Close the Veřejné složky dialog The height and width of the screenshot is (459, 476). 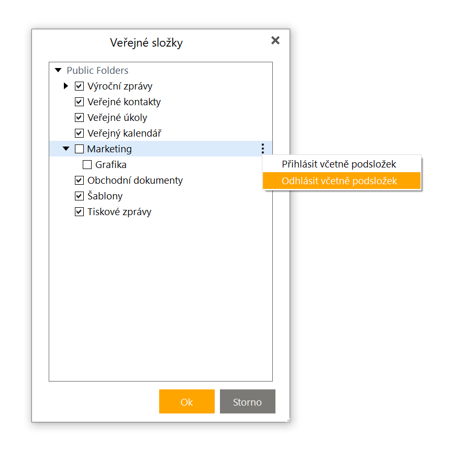275,40
